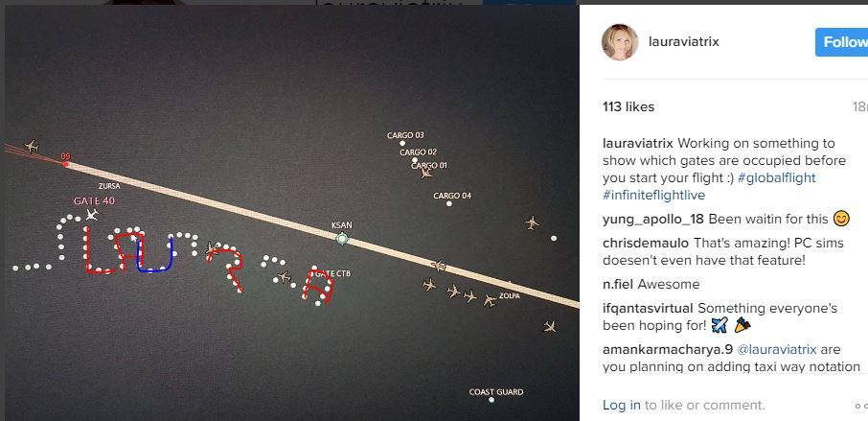The height and width of the screenshot is (421, 868).
Task: Click the lauraviatrix profile avatar
Action: point(620,43)
